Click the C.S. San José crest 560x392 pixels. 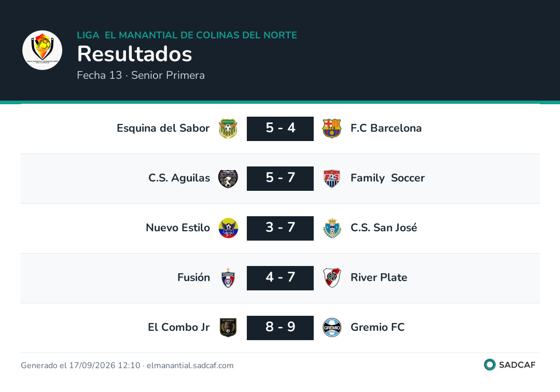coord(332,228)
